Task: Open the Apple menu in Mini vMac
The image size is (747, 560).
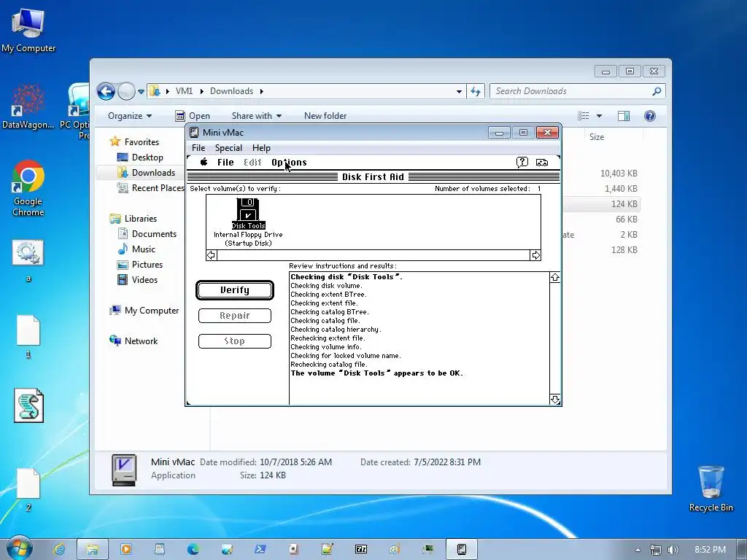Action: [204, 162]
